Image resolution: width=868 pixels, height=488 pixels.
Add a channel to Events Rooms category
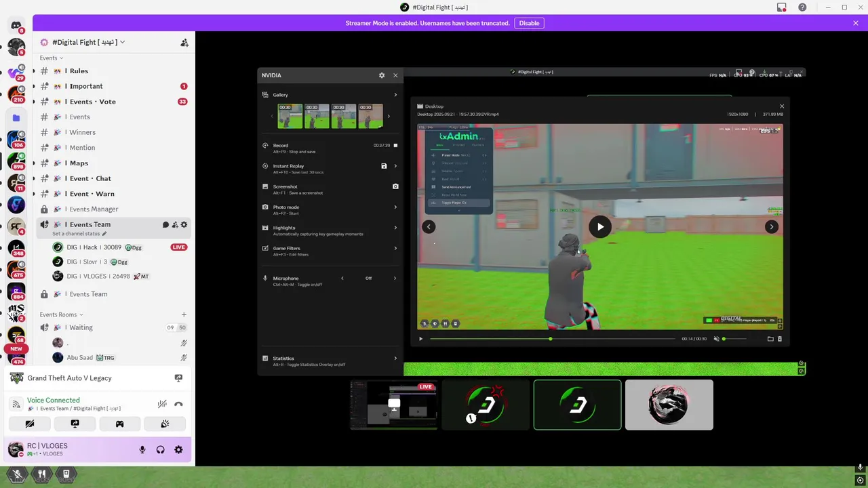(x=184, y=314)
